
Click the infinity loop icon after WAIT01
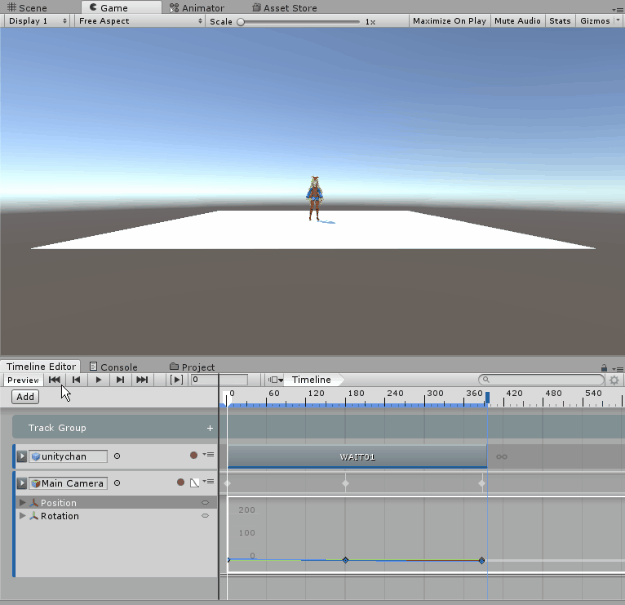[x=501, y=457]
